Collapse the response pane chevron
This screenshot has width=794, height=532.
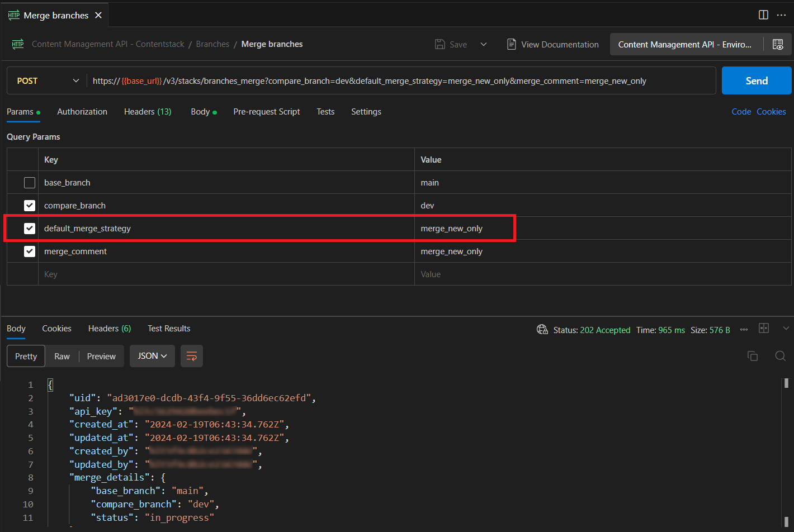click(786, 328)
